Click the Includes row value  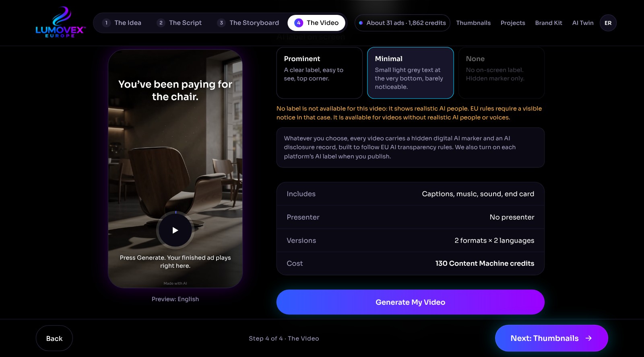[478, 194]
